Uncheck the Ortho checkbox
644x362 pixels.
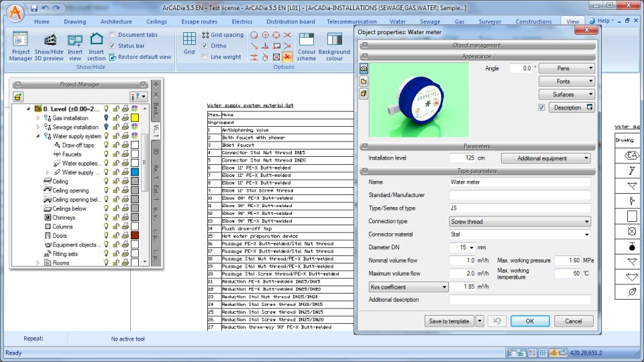(205, 46)
